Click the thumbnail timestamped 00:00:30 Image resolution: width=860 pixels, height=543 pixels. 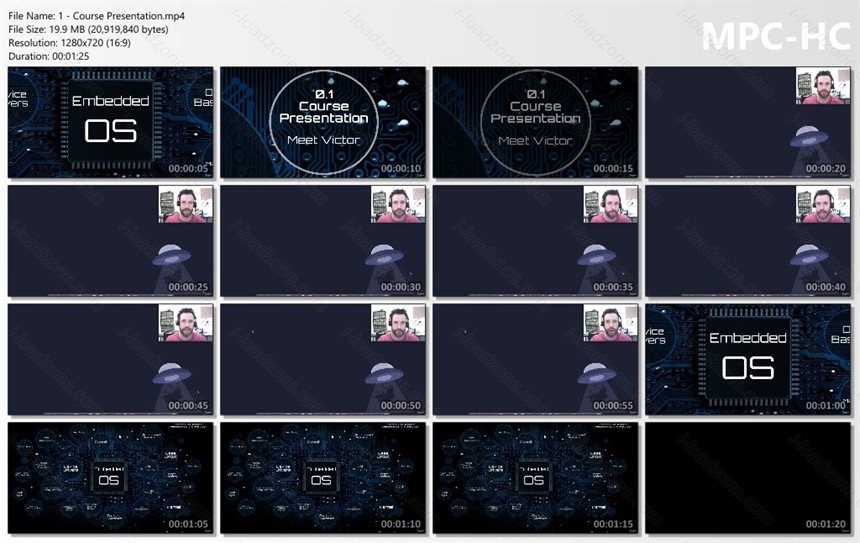coord(323,241)
